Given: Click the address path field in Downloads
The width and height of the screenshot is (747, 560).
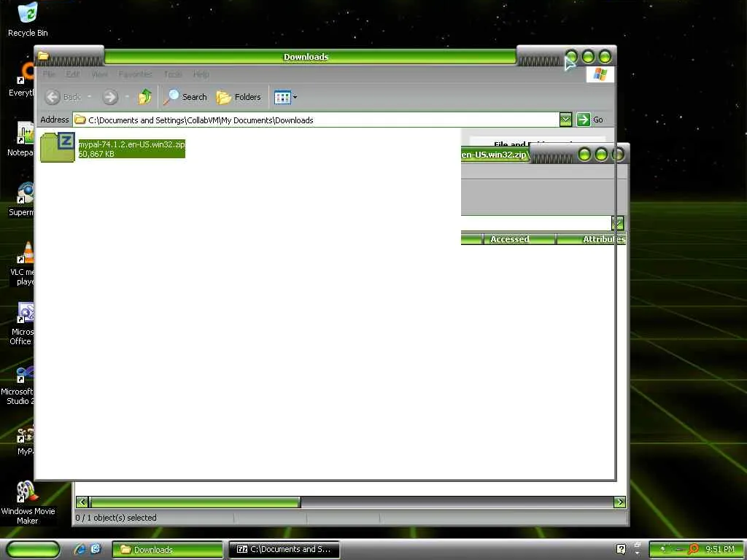Looking at the screenshot, I should [316, 120].
